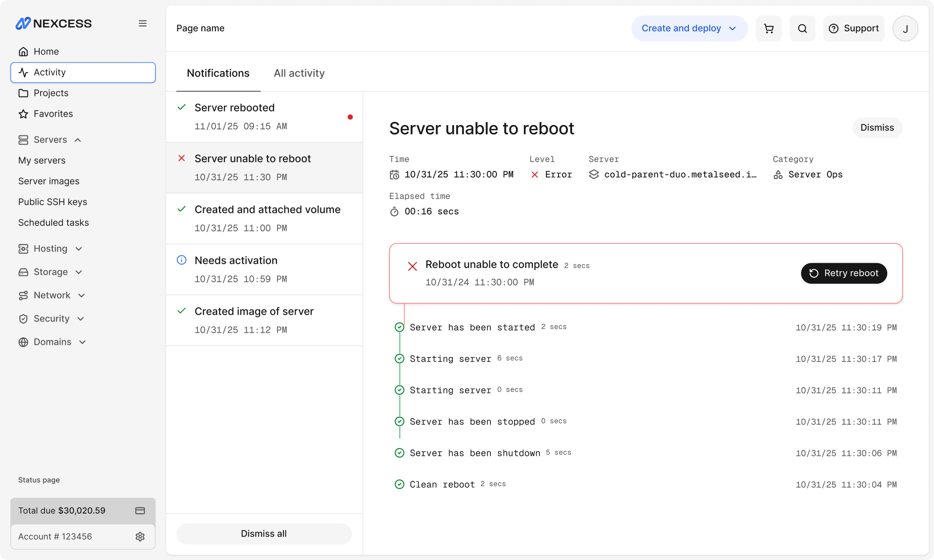Click the server name cold-parent-duo.metalseed
934x560 pixels.
click(x=680, y=175)
